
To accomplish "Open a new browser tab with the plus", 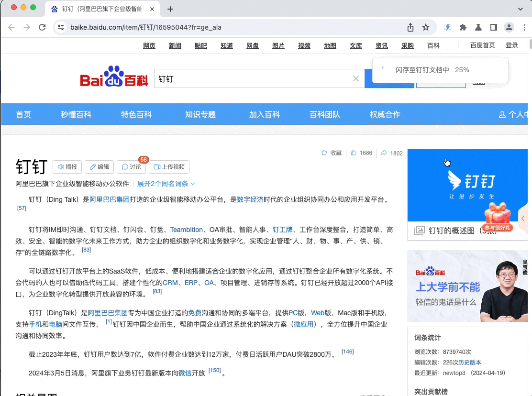I will [x=170, y=9].
